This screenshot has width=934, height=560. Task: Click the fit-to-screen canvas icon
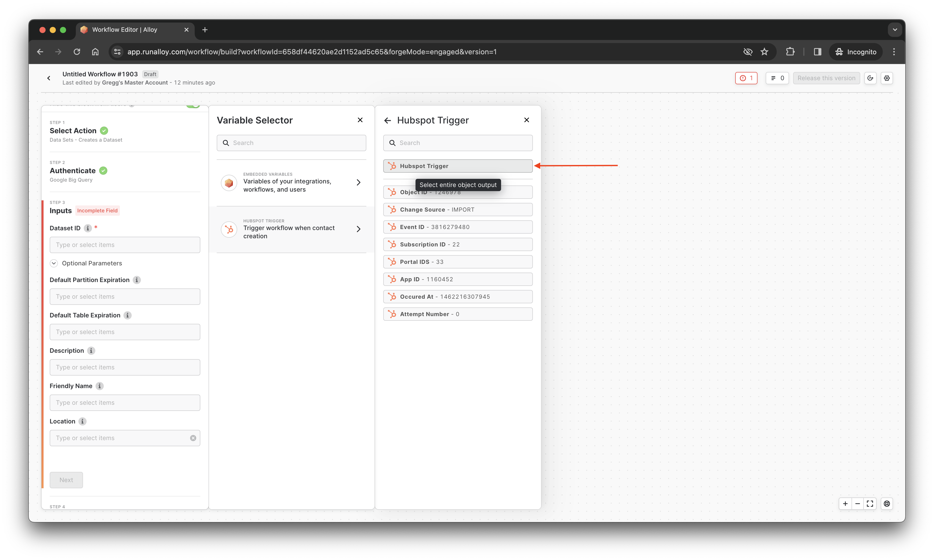[870, 503]
